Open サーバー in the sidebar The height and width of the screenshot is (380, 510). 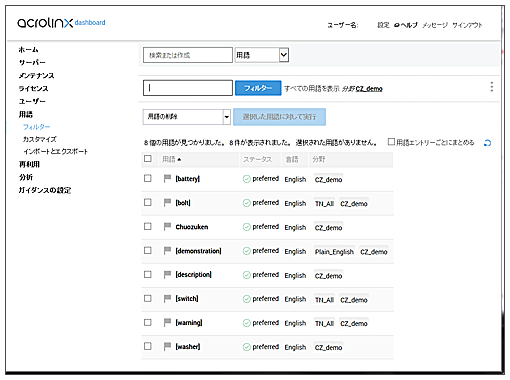pyautogui.click(x=32, y=63)
